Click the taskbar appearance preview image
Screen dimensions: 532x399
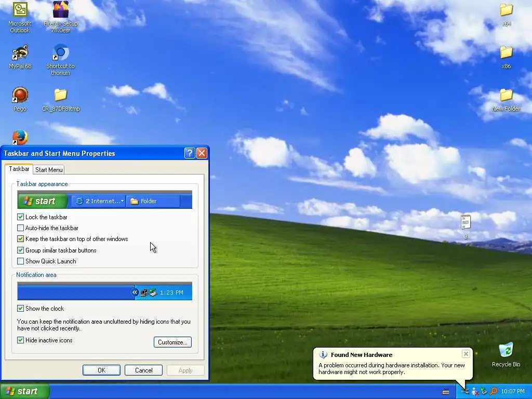(x=104, y=199)
